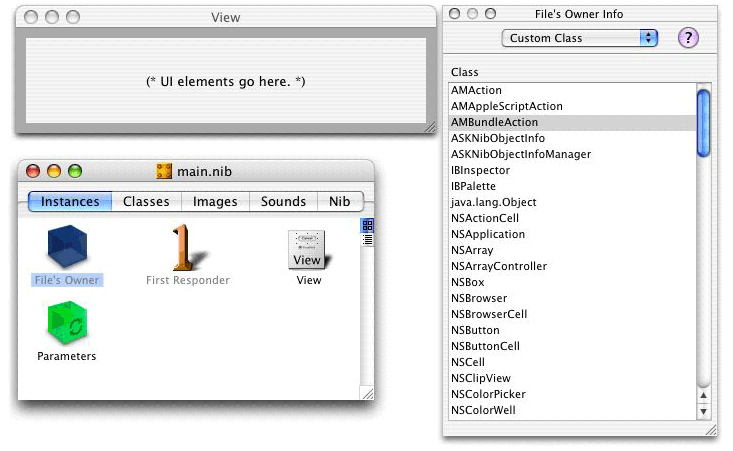This screenshot has height=451, width=733.
Task: Pick IBInspector from the Class list
Action: [x=572, y=170]
